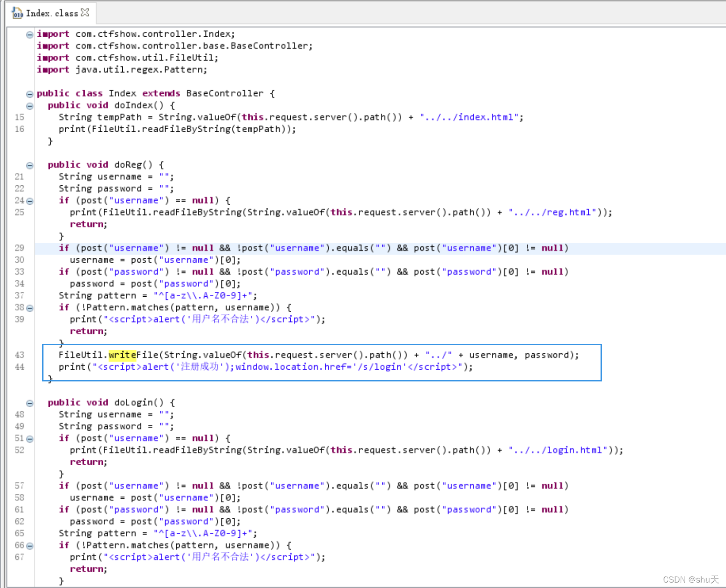The height and width of the screenshot is (588, 726).
Task: Click 'BaseController' in the class declaration
Action: click(x=225, y=93)
